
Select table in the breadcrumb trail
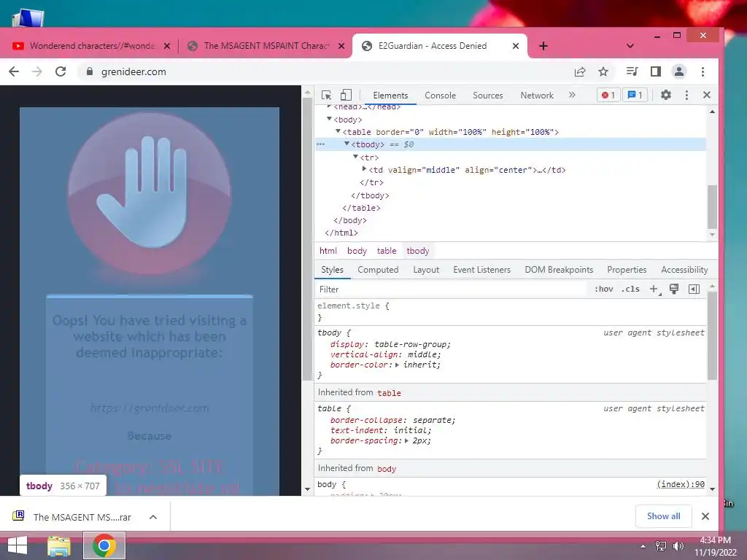387,251
